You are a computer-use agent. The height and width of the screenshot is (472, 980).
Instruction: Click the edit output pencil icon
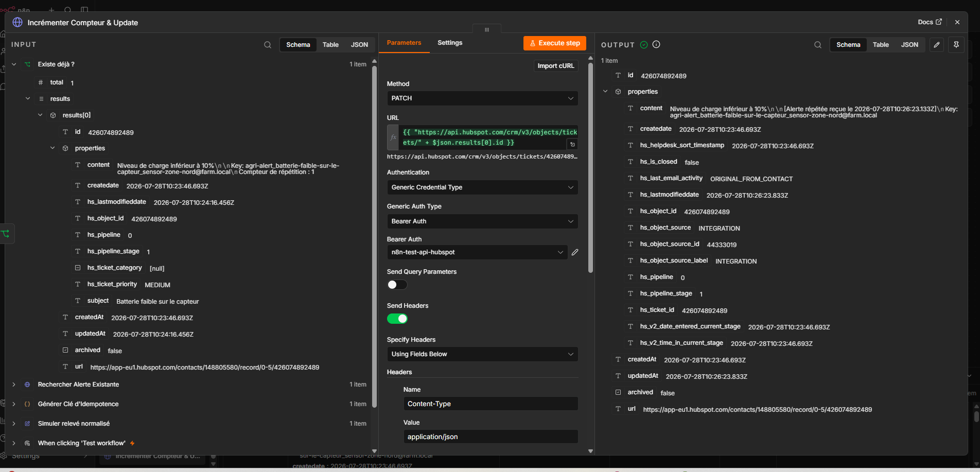[x=937, y=45]
